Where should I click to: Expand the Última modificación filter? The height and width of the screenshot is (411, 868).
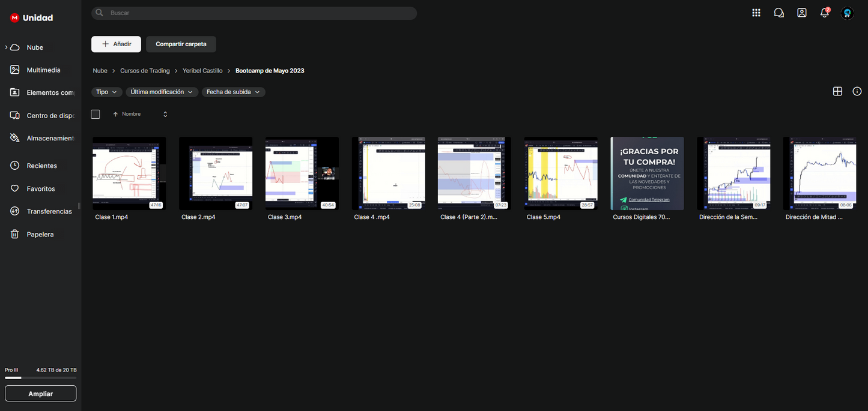[x=162, y=92]
